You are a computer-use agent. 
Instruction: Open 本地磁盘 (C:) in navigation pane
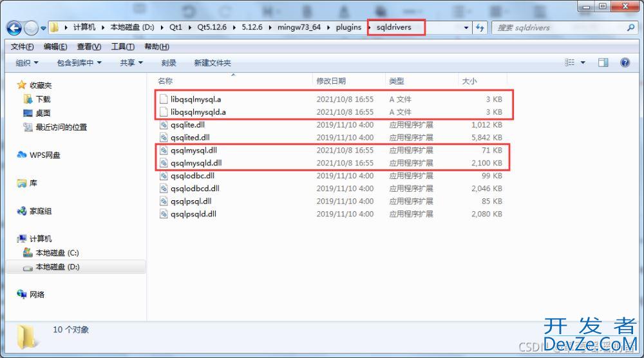57,253
